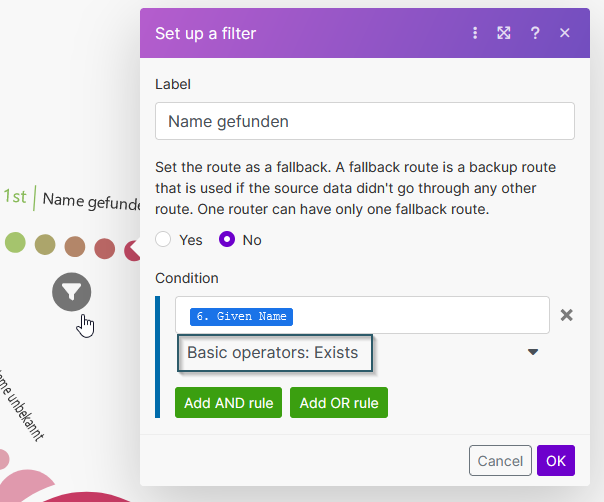Screen dimensions: 604x502
Task: Remove the Given Name condition with X
Action: [566, 315]
